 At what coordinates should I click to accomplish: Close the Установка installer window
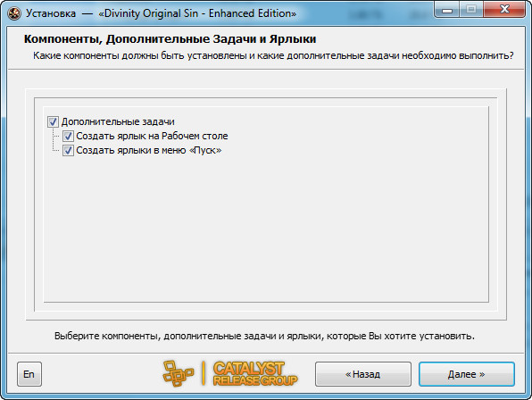click(x=504, y=10)
